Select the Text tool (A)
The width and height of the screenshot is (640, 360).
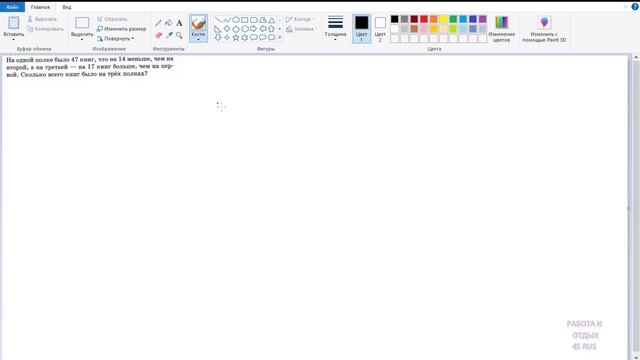[x=179, y=23]
